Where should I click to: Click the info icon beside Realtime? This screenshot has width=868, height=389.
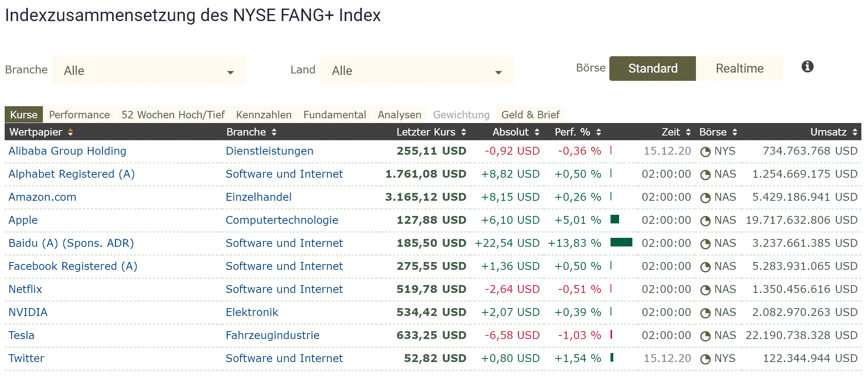pyautogui.click(x=807, y=67)
